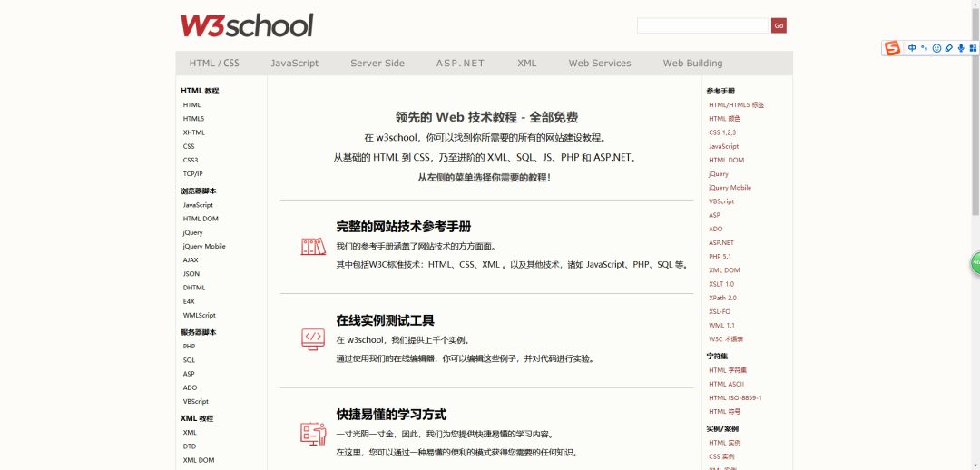Click heading 快捷易懂的学习方式
980x470 pixels.
coord(391,415)
